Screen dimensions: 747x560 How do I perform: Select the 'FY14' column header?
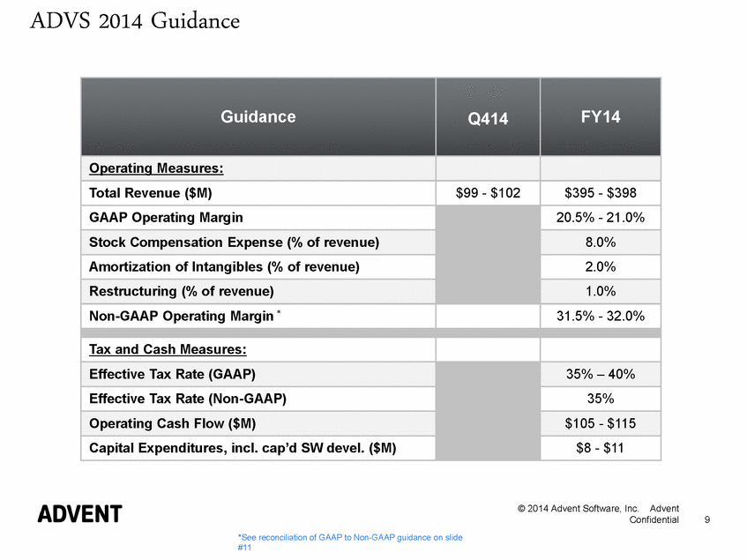[601, 116]
